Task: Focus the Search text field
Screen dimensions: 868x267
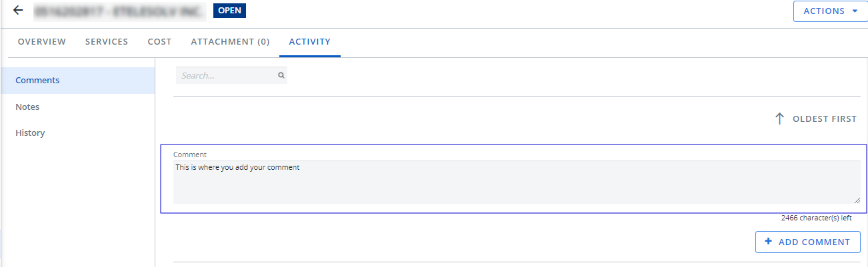Action: 227,75
